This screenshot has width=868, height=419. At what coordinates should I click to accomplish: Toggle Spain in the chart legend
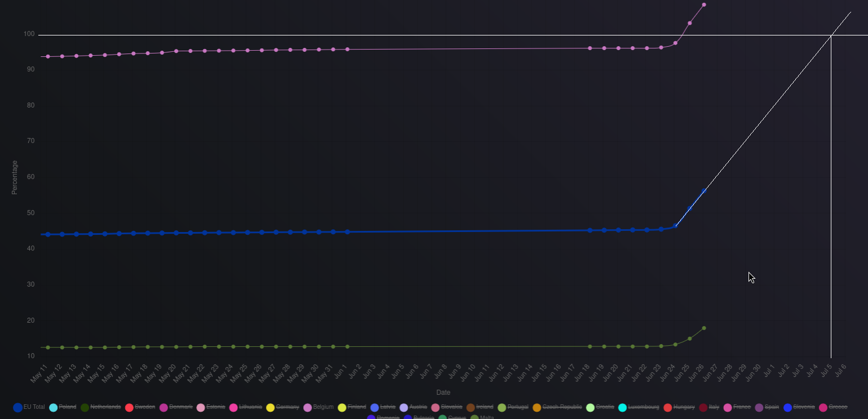[x=767, y=407]
